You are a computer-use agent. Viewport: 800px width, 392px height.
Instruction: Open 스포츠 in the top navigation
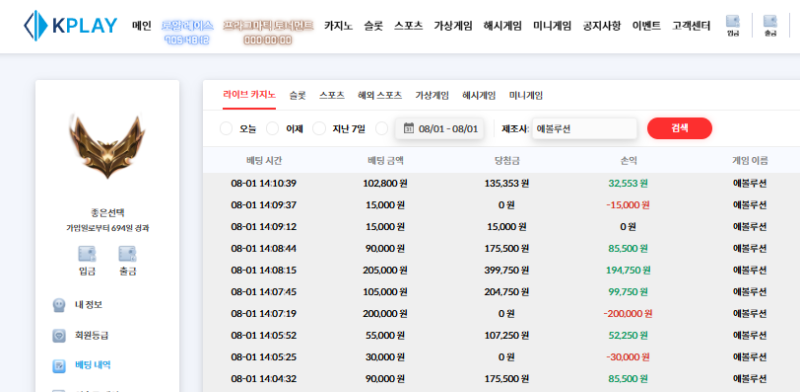coord(408,26)
